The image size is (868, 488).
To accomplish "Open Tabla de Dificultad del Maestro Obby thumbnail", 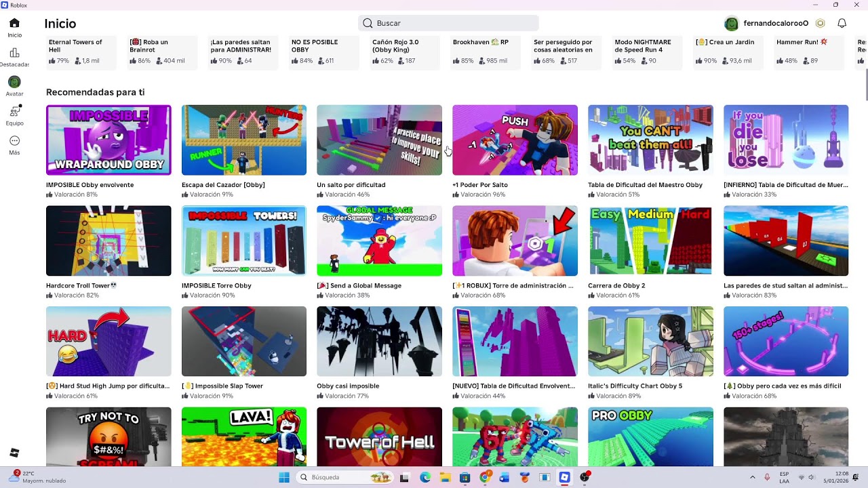I will coord(650,140).
